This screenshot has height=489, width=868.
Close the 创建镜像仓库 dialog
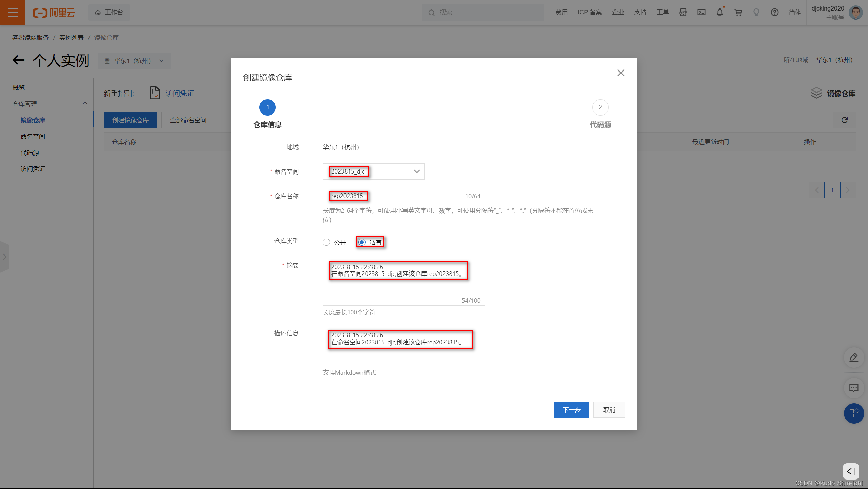point(620,73)
